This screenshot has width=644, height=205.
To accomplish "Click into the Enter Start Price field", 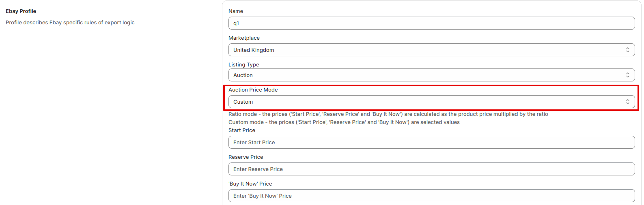I will (x=431, y=142).
